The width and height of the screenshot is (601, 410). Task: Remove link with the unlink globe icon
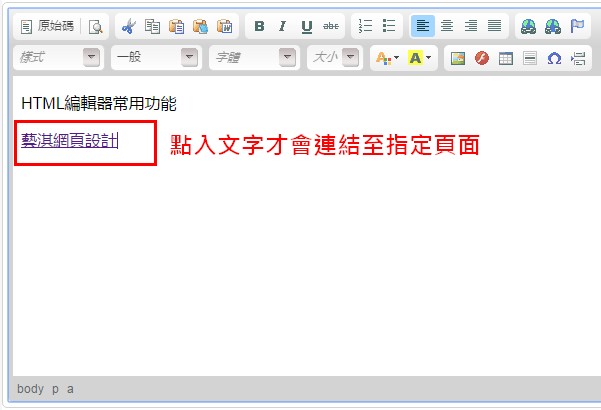pos(553,26)
